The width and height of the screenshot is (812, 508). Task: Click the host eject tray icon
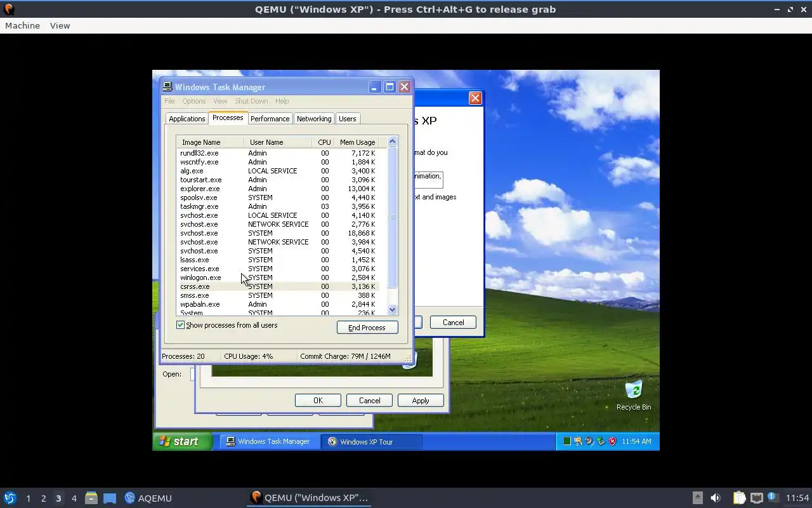[697, 498]
